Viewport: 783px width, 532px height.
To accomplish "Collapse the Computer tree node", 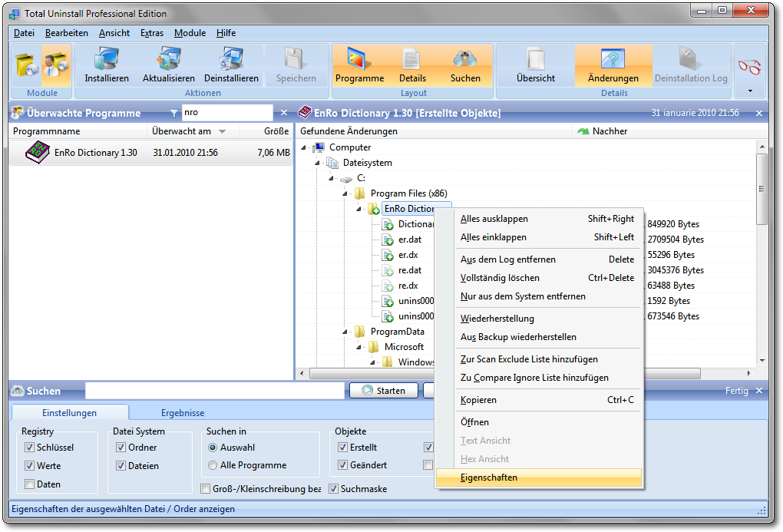I will click(304, 147).
